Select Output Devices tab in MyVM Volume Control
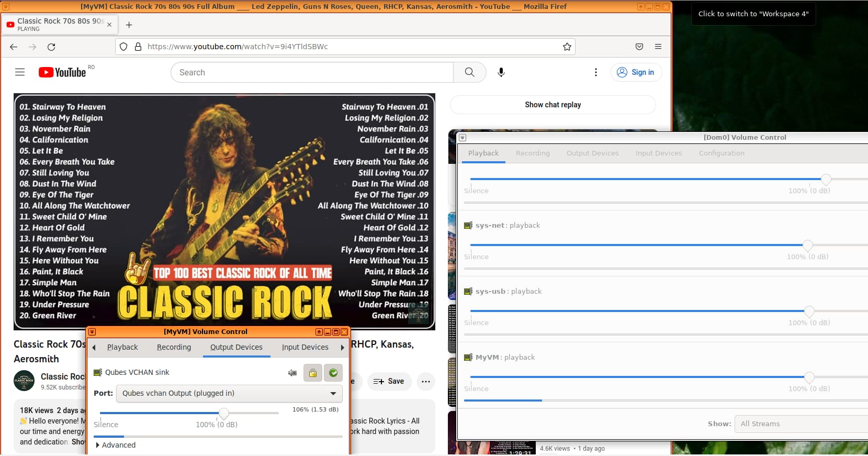 (236, 347)
